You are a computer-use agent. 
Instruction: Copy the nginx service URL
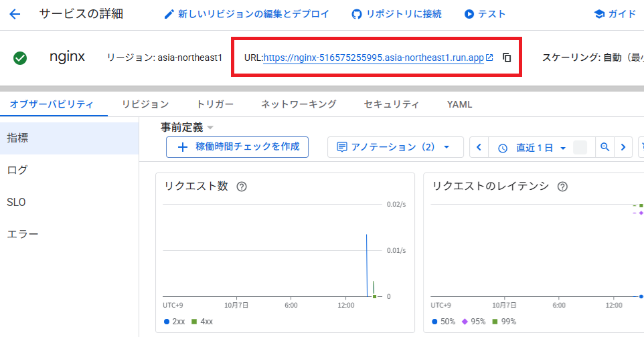[x=507, y=58]
